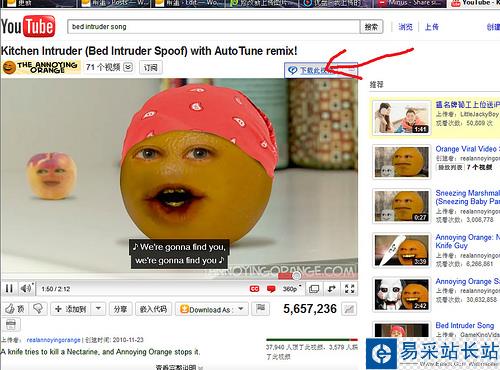500x370 pixels.
Task: Click video progress bar scrubber
Action: tap(296, 276)
